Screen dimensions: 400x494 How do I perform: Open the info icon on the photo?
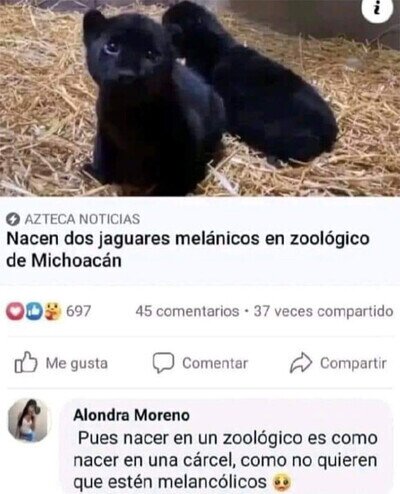(377, 9)
